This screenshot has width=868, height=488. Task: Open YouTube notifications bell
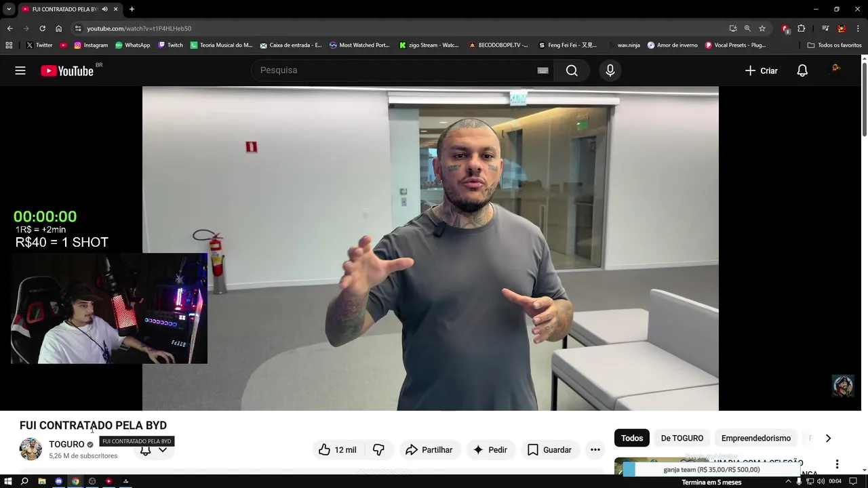click(802, 70)
